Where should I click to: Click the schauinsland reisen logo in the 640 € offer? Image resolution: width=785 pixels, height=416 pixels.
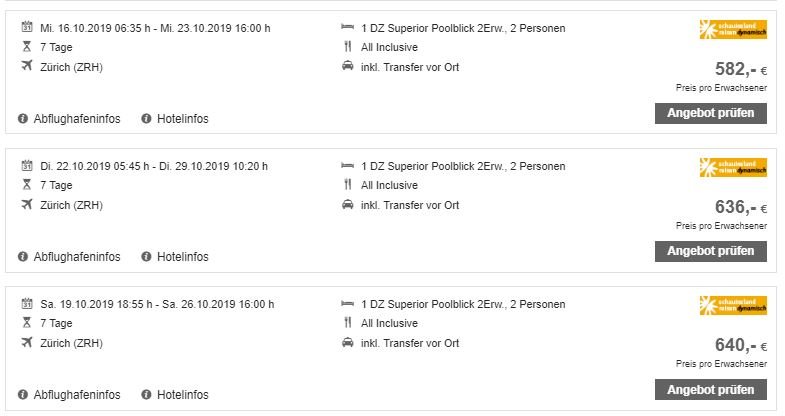pos(733,306)
